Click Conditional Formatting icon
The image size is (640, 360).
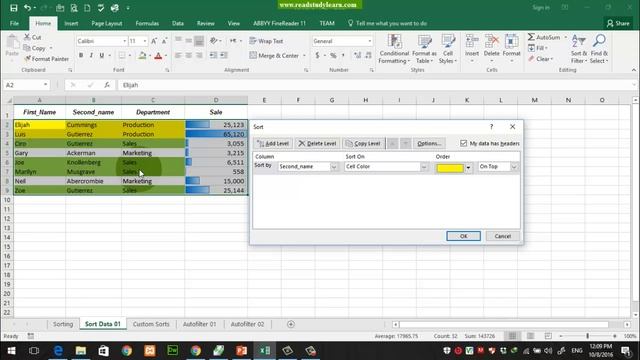click(394, 49)
